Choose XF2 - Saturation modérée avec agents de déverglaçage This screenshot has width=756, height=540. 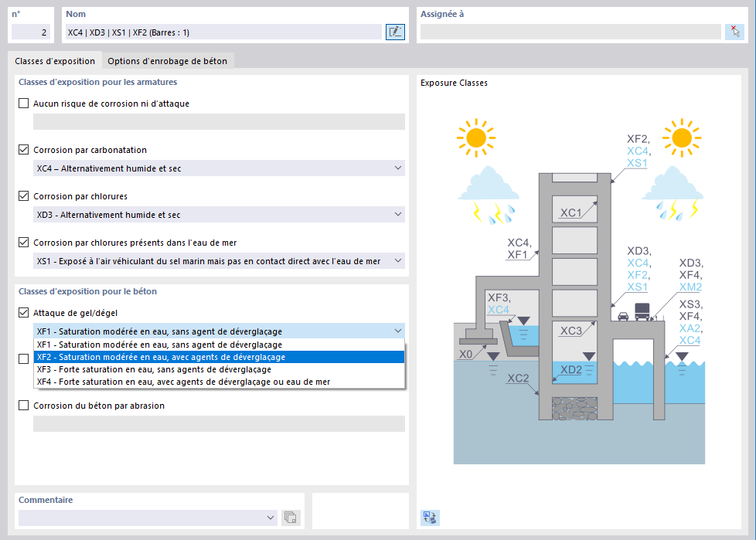(x=219, y=357)
